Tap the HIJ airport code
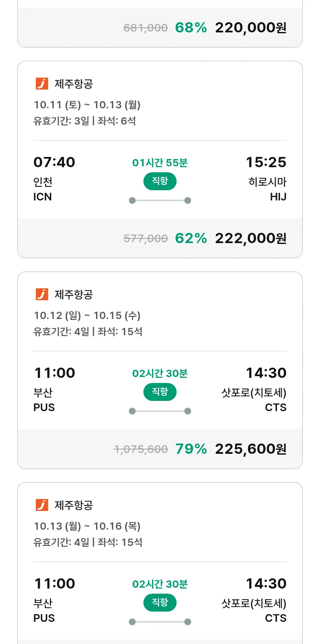The height and width of the screenshot is (644, 320). [x=278, y=197]
